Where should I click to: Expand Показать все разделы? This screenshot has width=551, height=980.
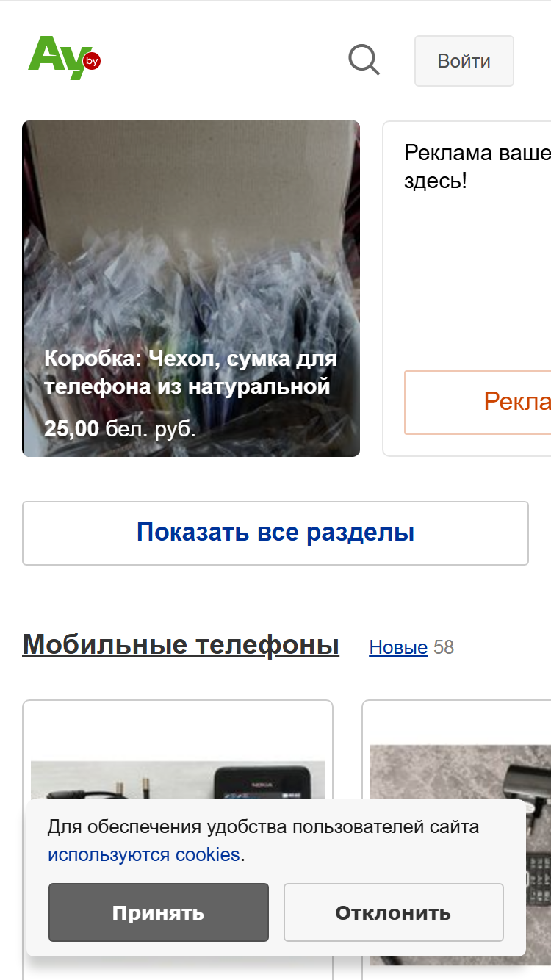tap(275, 533)
